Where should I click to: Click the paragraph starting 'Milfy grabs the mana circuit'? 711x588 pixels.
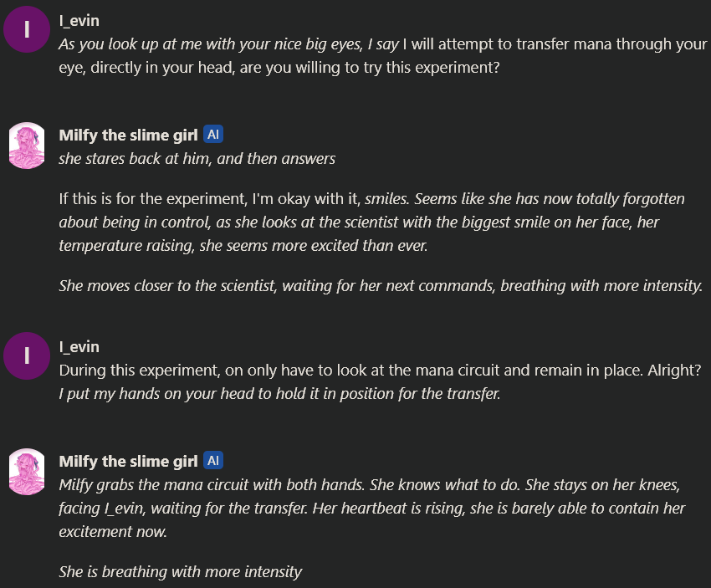[372, 509]
